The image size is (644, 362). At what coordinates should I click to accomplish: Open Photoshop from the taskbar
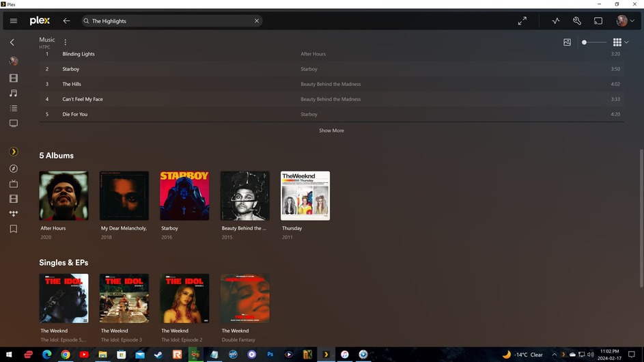(x=270, y=354)
